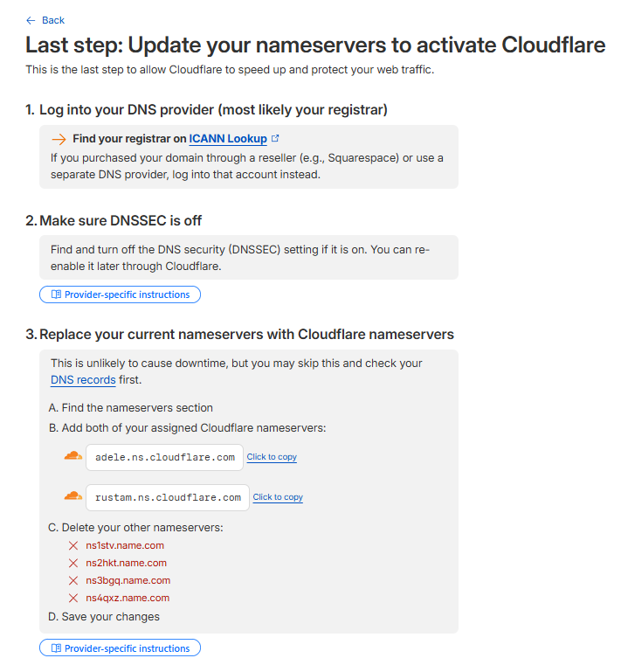
Task: Open Provider-specific instructions under nameservers step
Action: click(x=127, y=648)
